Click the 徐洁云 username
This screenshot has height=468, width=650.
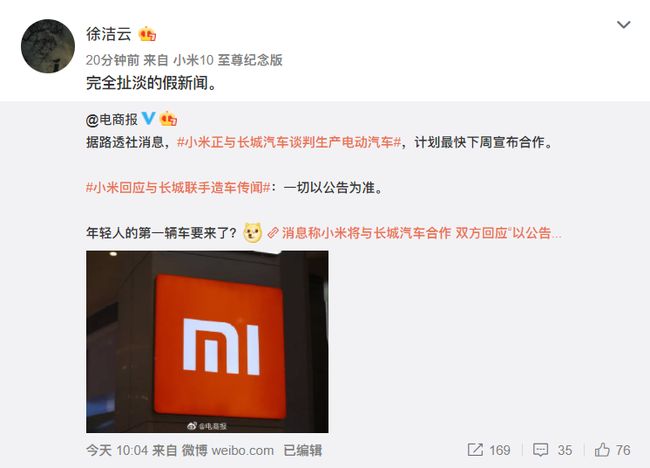(109, 34)
